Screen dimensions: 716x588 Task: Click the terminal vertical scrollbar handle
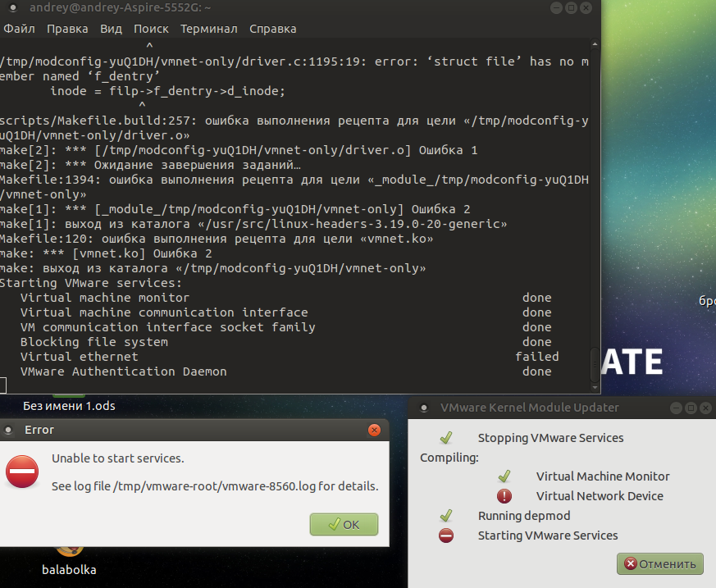[x=595, y=364]
